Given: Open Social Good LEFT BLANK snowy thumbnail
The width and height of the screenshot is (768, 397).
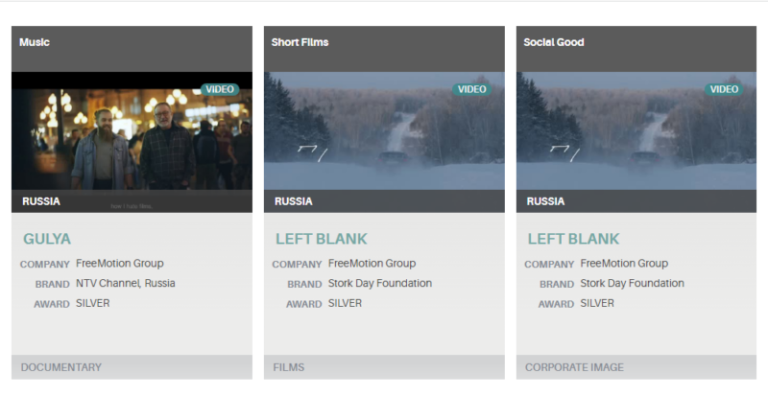Looking at the screenshot, I should click(636, 131).
